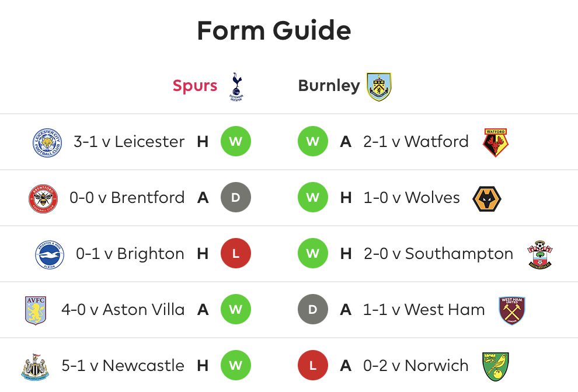The width and height of the screenshot is (578, 392).
Task: Click the green W badge beside Watford
Action: pos(313,142)
